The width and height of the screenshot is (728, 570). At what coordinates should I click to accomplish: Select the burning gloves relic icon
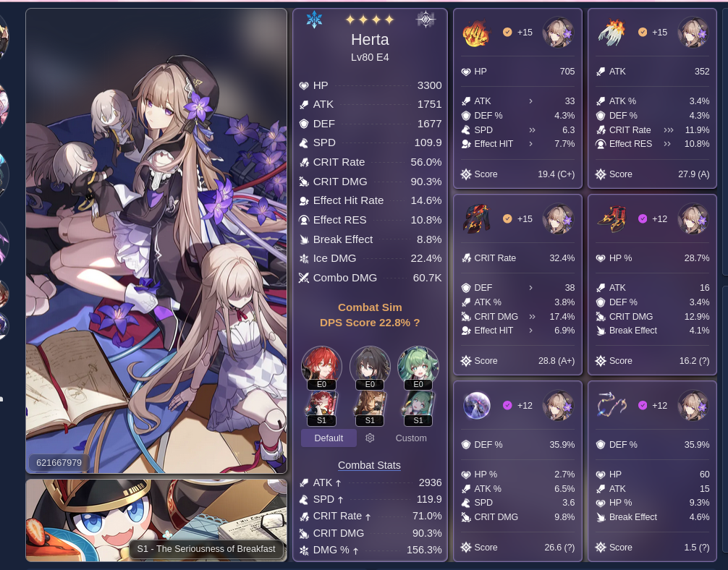click(611, 33)
